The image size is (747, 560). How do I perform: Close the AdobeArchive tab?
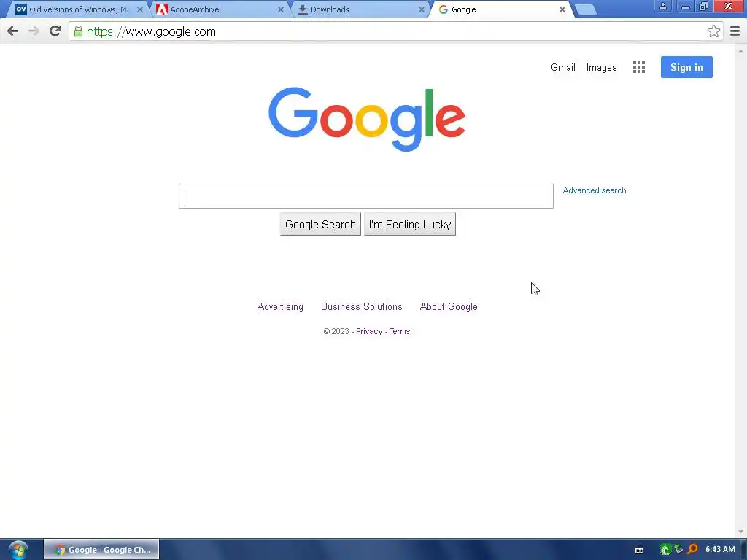click(281, 9)
